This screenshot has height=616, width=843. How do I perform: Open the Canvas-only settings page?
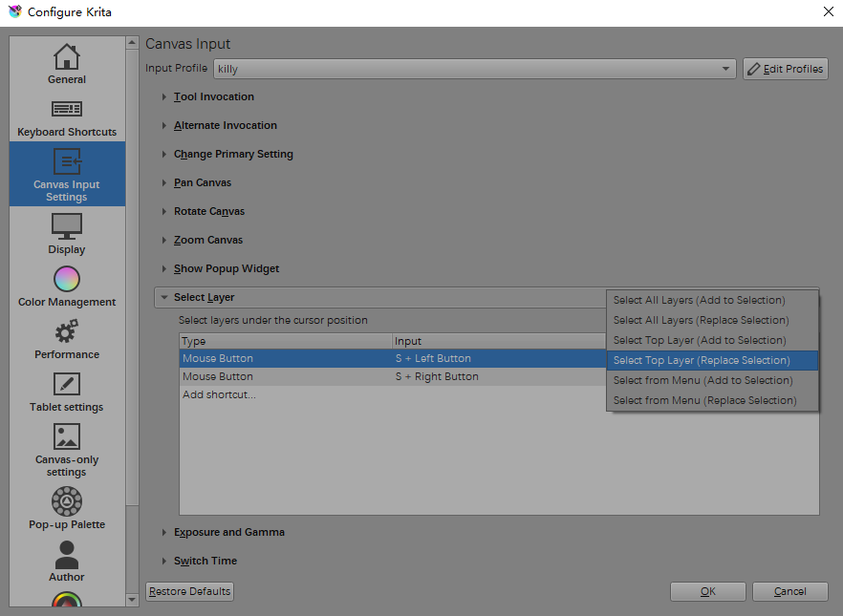[x=67, y=450]
